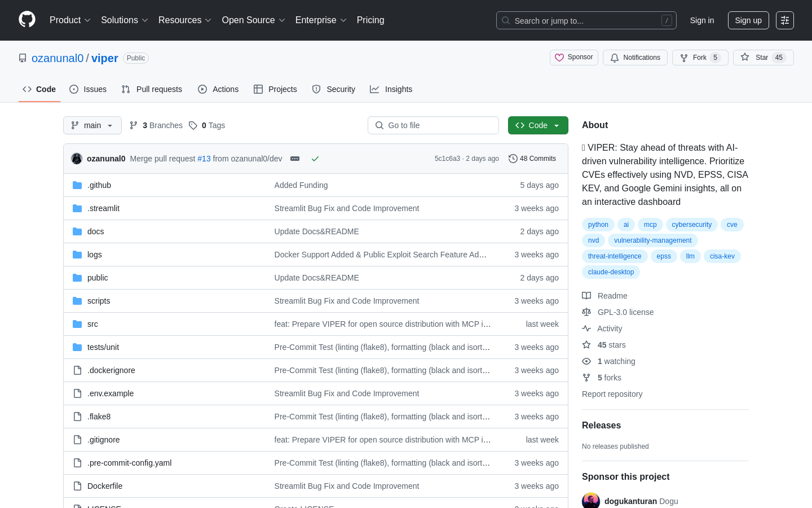This screenshot has height=508, width=812.
Task: Open the src folder
Action: tap(92, 324)
